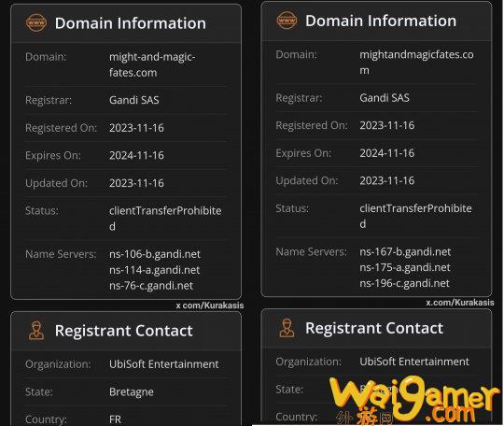The height and width of the screenshot is (426, 504).
Task: Click UbiSoft Entertainment organization in left panel
Action: [164, 364]
